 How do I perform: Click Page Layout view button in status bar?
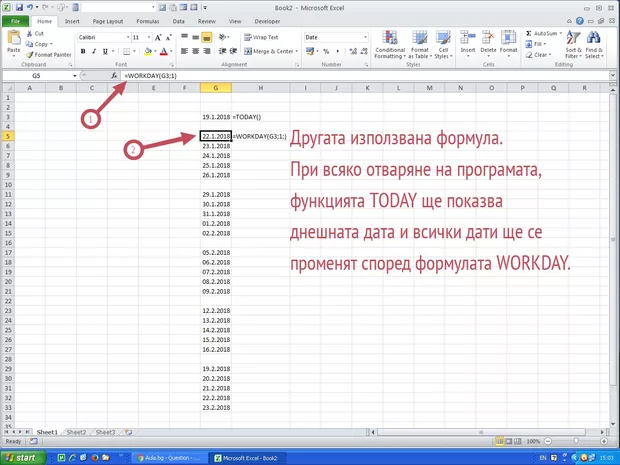[509, 441]
